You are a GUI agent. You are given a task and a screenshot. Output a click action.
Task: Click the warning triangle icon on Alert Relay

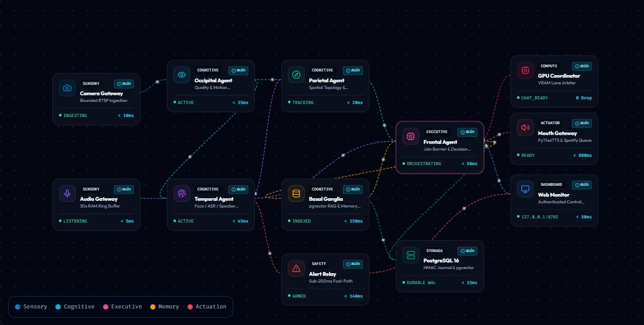[x=296, y=268]
